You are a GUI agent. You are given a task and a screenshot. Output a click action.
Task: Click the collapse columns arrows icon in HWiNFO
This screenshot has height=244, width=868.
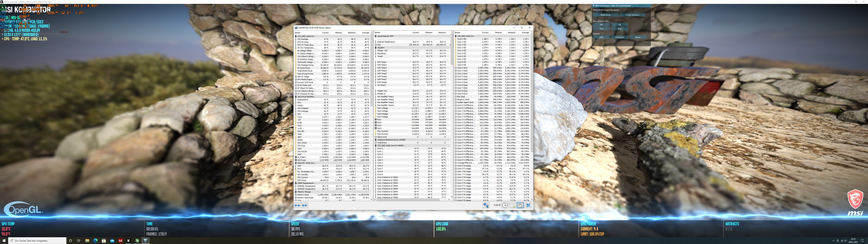tap(304, 205)
